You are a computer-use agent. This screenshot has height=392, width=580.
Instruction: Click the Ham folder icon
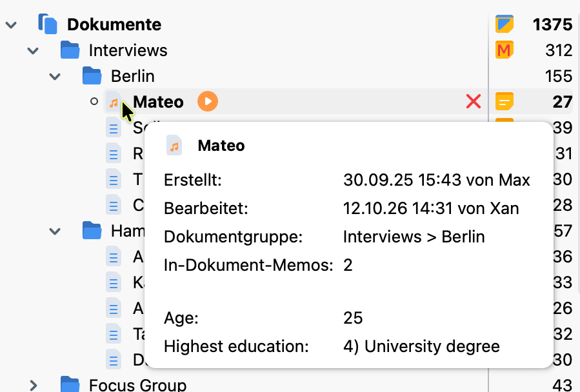click(x=92, y=230)
